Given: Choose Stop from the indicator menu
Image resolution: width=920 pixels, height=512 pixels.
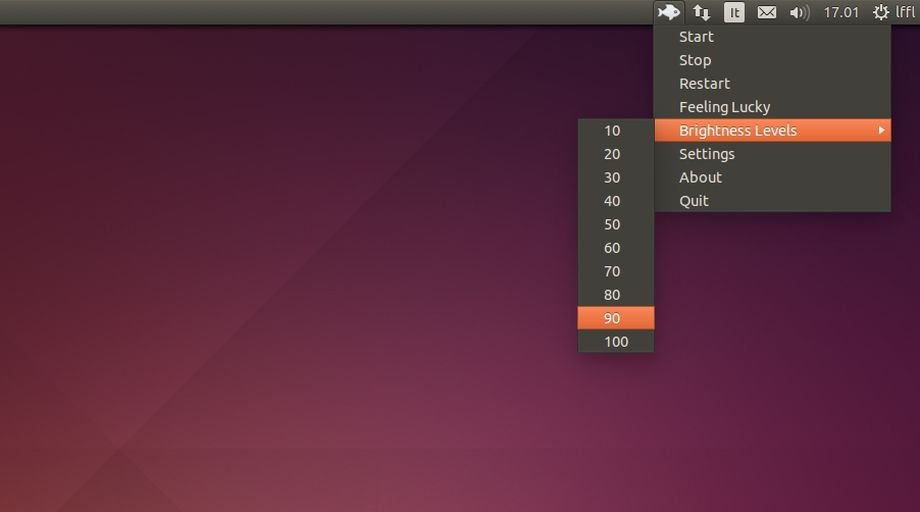Looking at the screenshot, I should pos(772,60).
